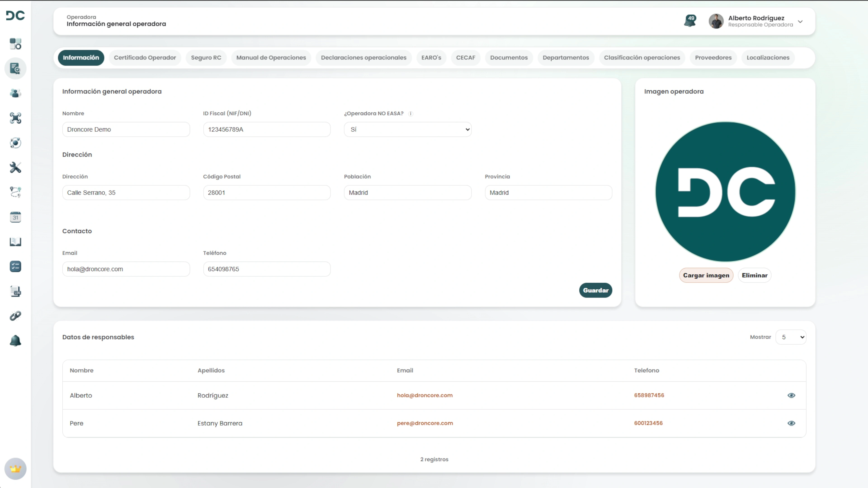Viewport: 868px width, 488px height.
Task: Click the Rodríguez surname cell
Action: point(213,395)
